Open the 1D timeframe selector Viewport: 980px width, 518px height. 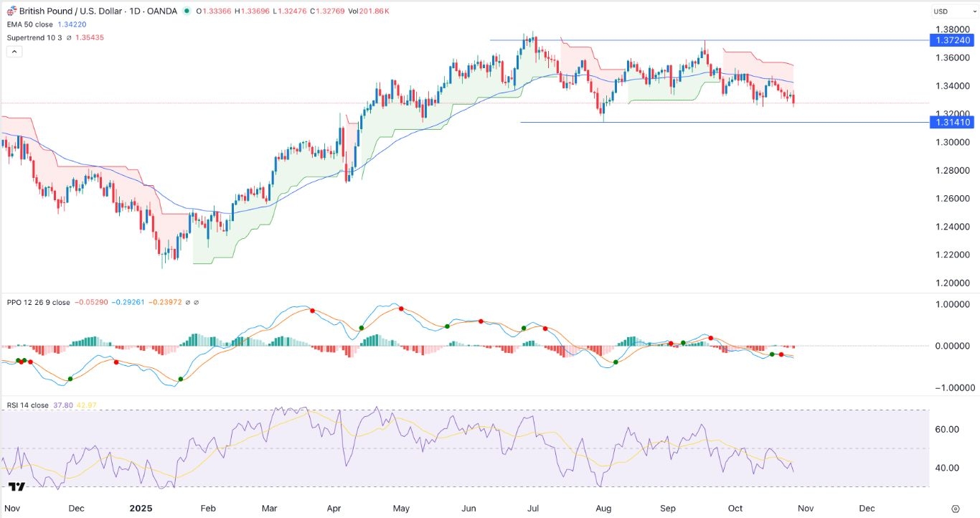(x=135, y=11)
